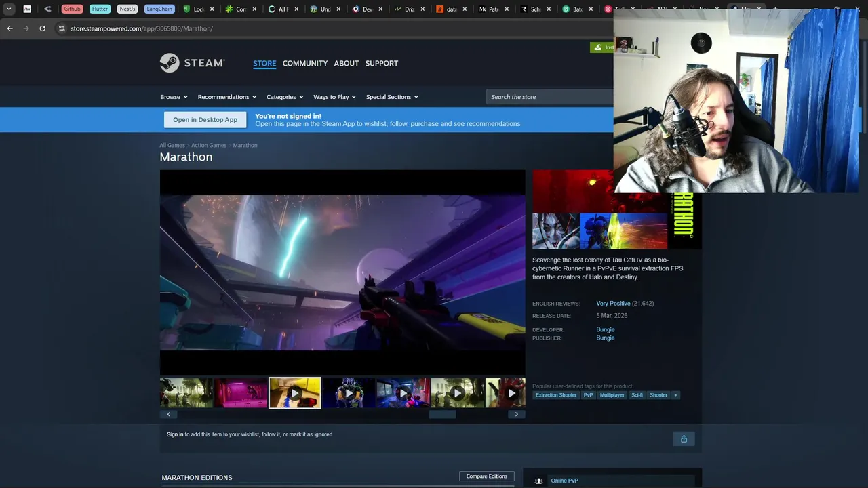Open the COMMUNITY menu item
The image size is (868, 488).
pos(305,63)
